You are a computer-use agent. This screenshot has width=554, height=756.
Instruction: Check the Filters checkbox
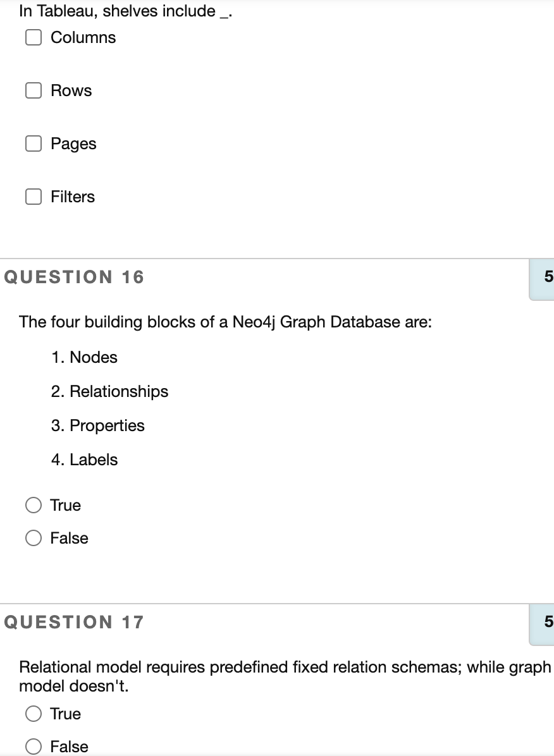coord(33,197)
